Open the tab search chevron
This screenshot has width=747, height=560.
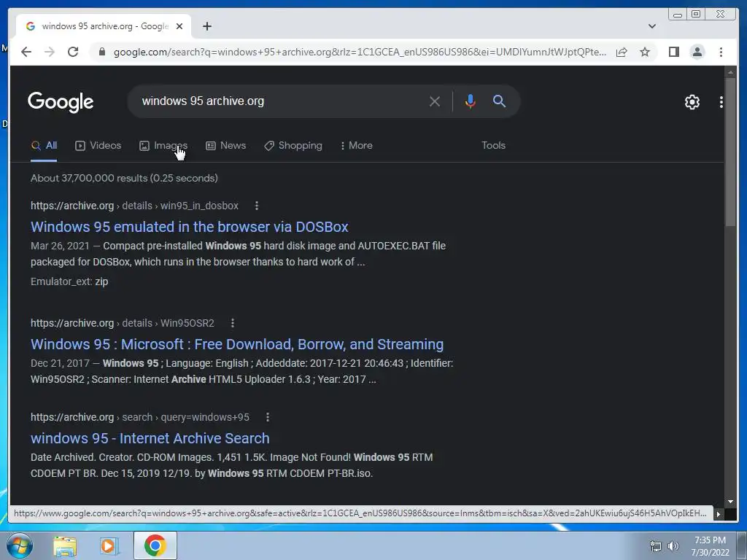coord(651,26)
